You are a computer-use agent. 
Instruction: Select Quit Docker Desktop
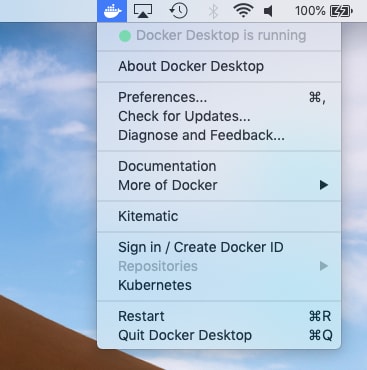tap(219, 335)
